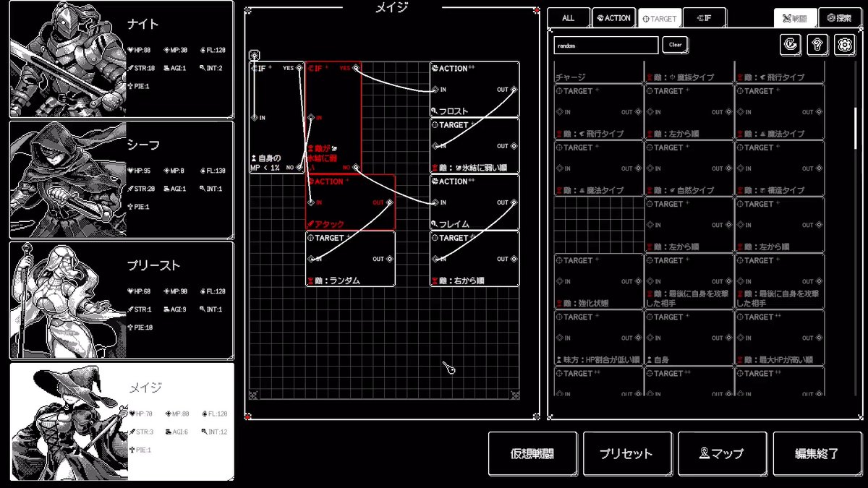This screenshot has width=868, height=488.
Task: Show ALL node types tab
Action: pyautogui.click(x=568, y=18)
